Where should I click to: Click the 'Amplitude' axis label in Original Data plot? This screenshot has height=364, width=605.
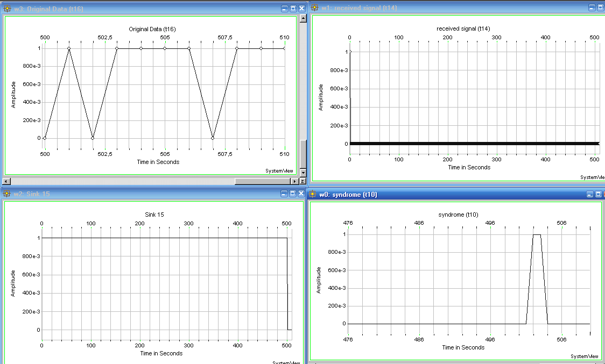(13, 95)
